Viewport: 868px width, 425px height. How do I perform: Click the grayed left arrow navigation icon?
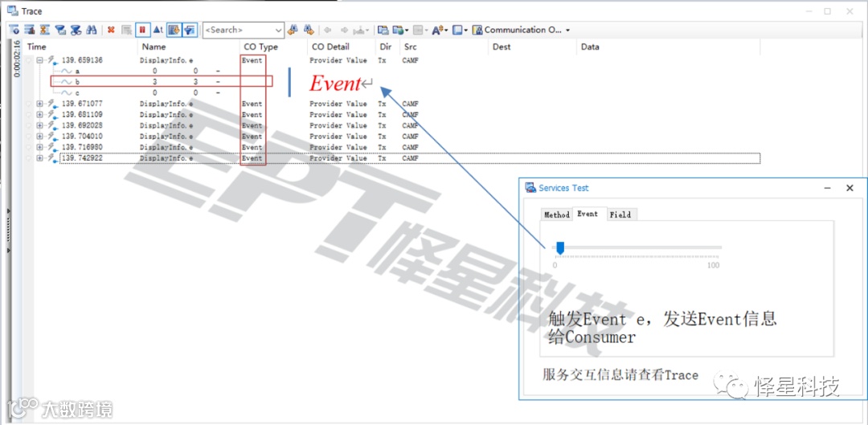click(327, 30)
